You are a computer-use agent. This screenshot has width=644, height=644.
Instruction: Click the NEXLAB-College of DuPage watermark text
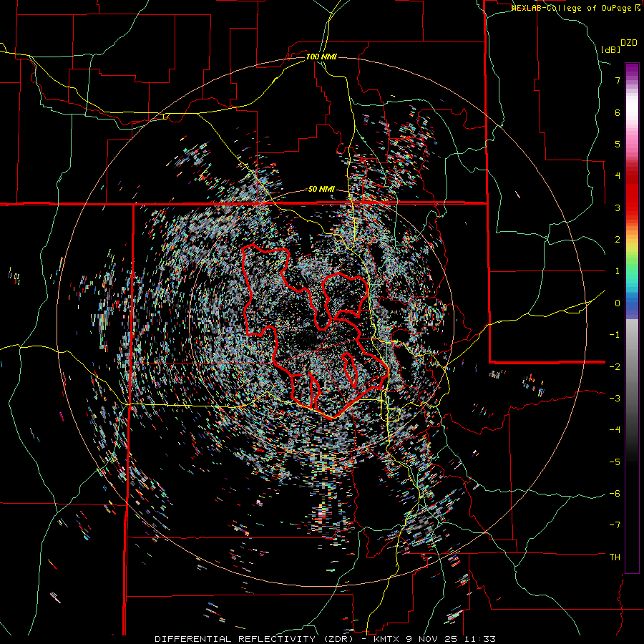coord(573,8)
